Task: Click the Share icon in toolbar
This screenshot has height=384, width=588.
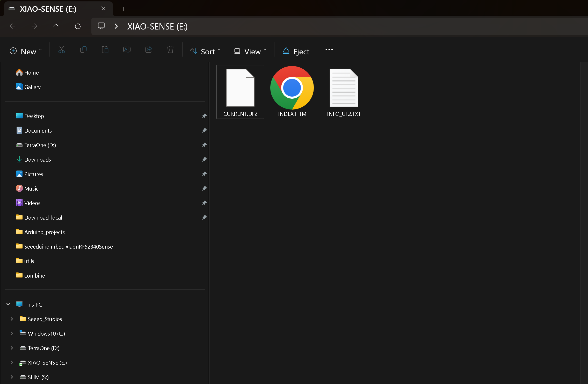Action: (x=149, y=50)
